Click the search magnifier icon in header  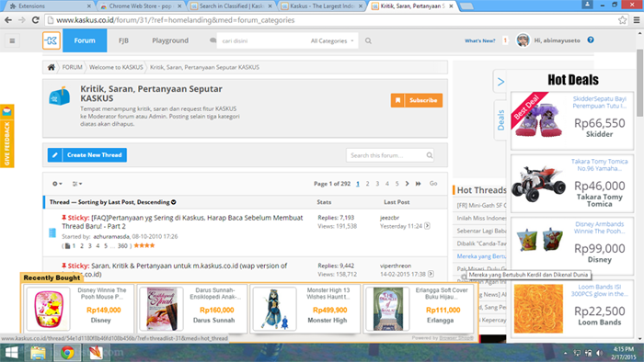(368, 40)
